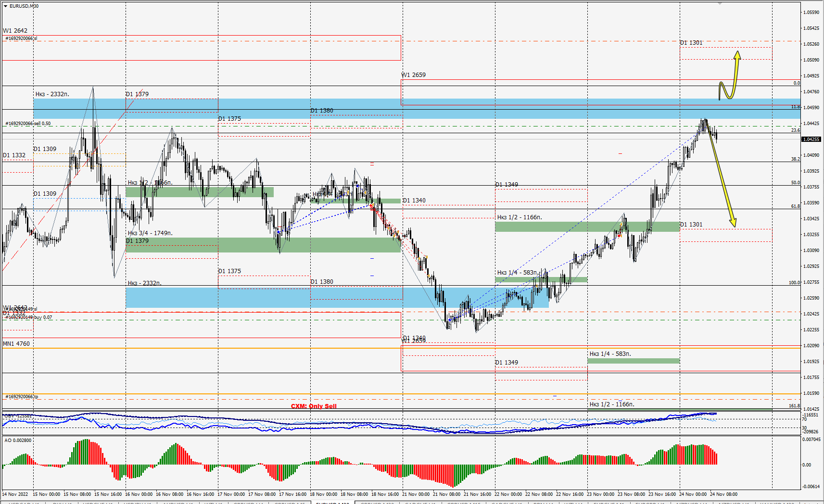Screen dimensions: 824x504
Task: Click 1.05590 on the price scale
Action: click(x=811, y=13)
